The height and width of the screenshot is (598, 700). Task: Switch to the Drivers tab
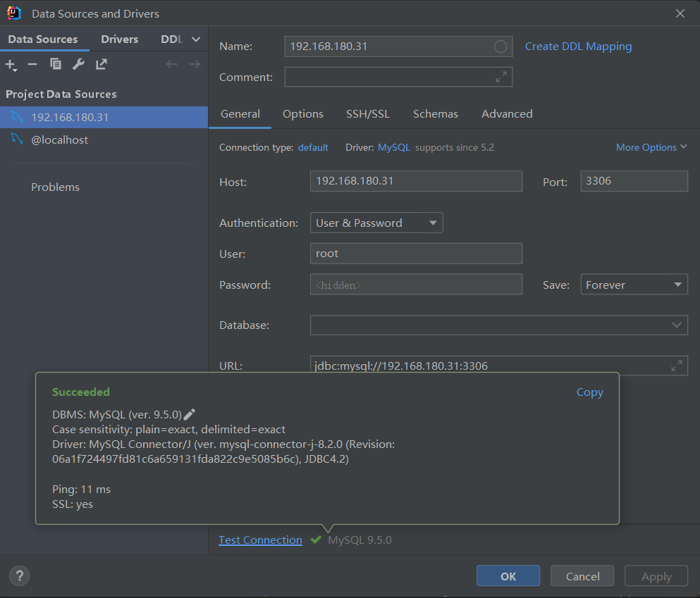tap(119, 39)
